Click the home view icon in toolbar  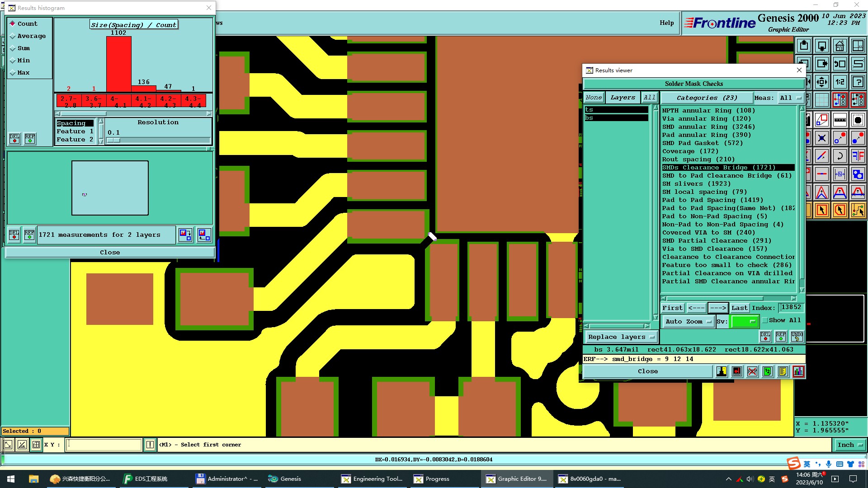(840, 46)
